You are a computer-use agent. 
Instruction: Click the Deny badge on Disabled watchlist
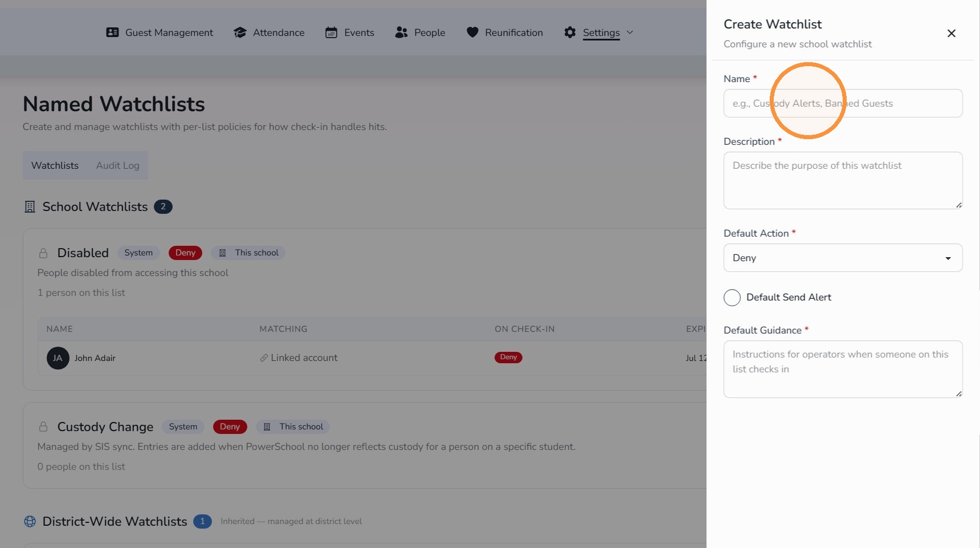(x=185, y=253)
